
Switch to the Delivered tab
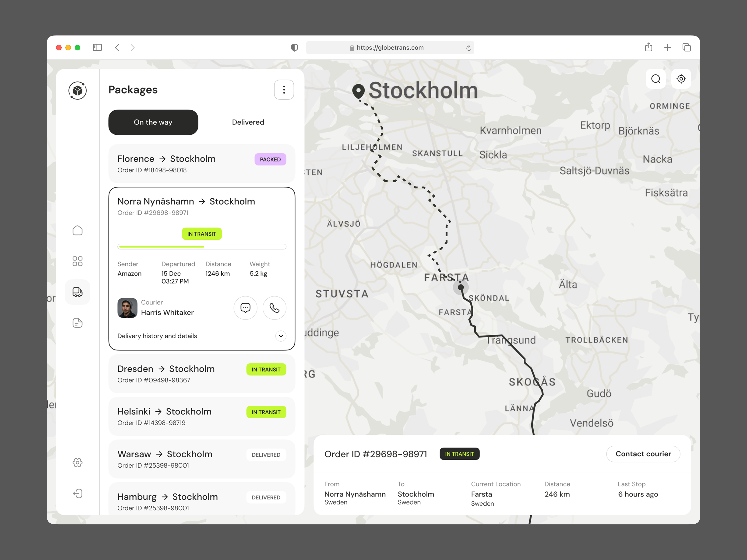tap(247, 122)
